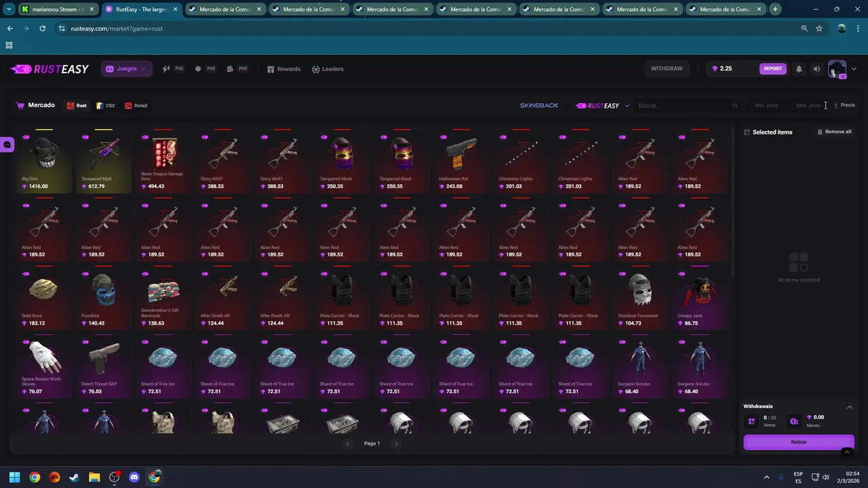Click the user profile avatar
This screenshot has height=488, width=868.
(837, 69)
